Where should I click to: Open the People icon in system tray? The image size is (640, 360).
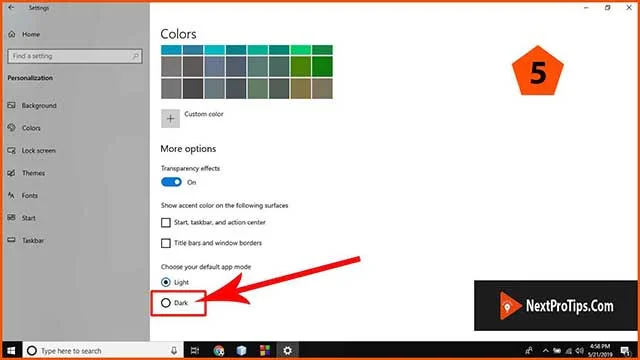coord(529,351)
